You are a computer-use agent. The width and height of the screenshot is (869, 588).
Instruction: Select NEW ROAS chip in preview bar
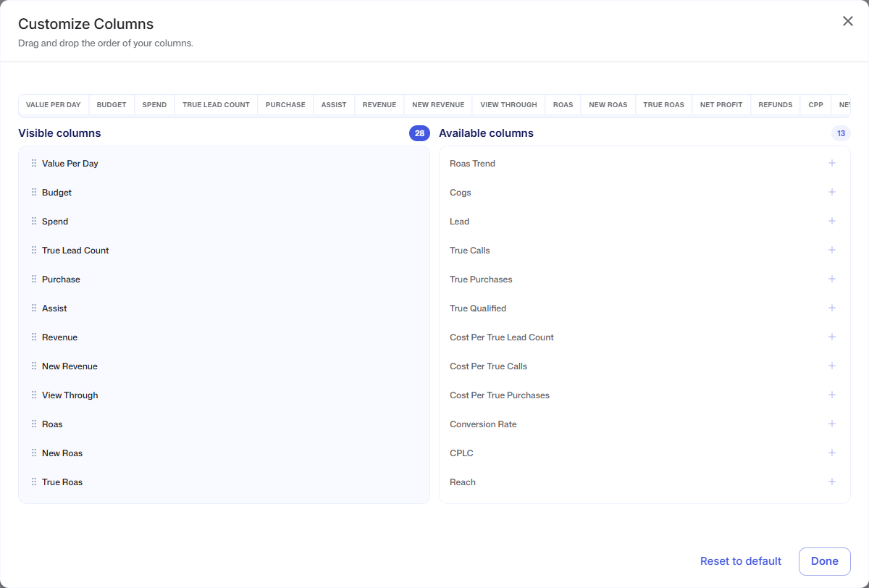pos(608,105)
